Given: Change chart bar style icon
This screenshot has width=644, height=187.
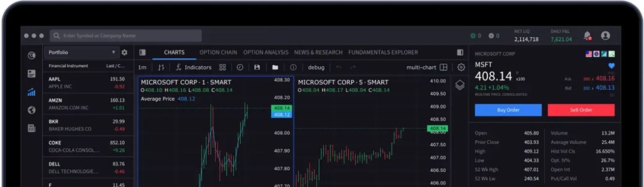Looking at the screenshot, I should click(161, 67).
